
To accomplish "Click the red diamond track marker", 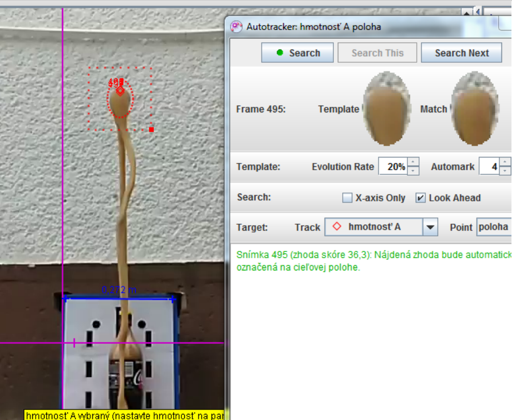I will pyautogui.click(x=120, y=91).
